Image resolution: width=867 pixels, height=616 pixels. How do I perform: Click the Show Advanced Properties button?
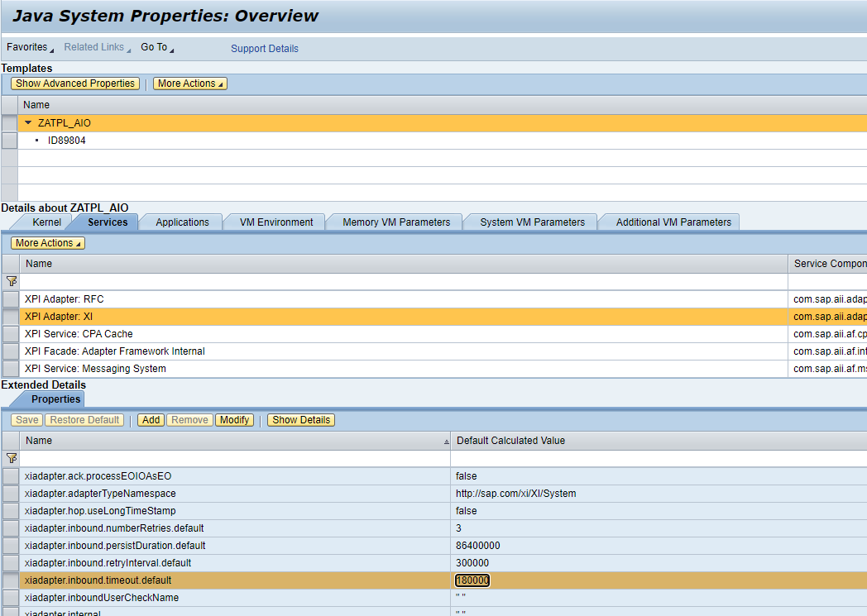click(x=74, y=83)
